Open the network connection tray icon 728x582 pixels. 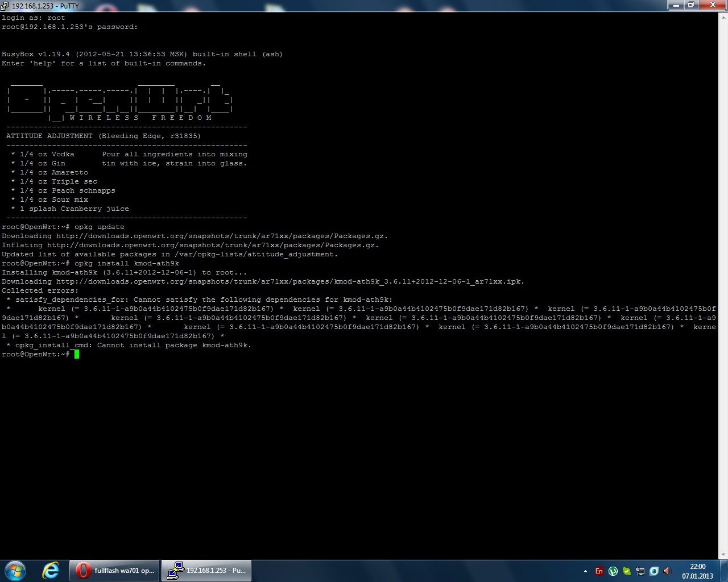pos(640,571)
